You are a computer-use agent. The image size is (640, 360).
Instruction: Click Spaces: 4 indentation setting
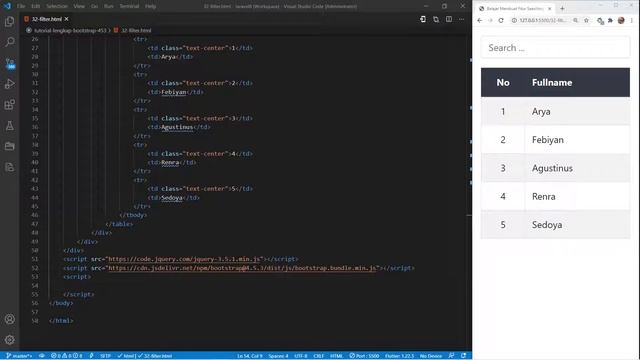[278, 356]
